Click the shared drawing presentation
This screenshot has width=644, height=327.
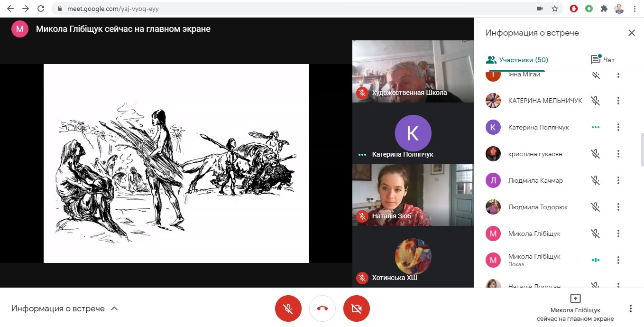coord(176,163)
